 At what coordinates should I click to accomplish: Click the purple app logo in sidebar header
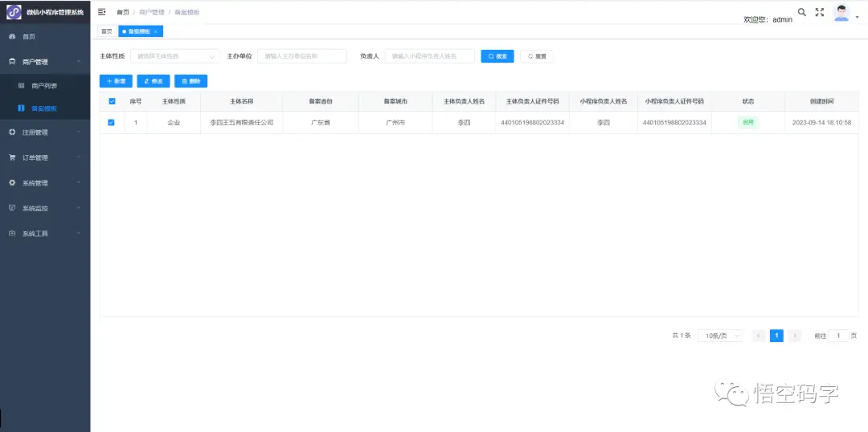[14, 11]
